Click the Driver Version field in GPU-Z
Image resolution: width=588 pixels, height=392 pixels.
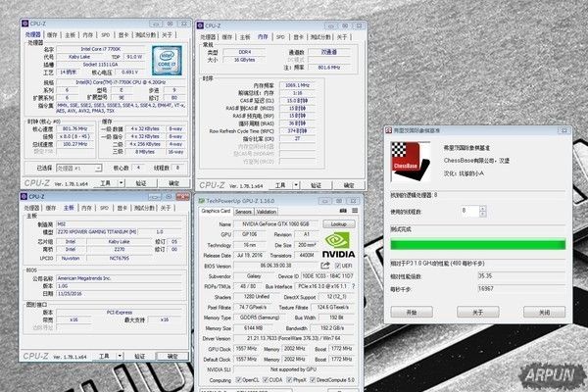[x=294, y=338]
